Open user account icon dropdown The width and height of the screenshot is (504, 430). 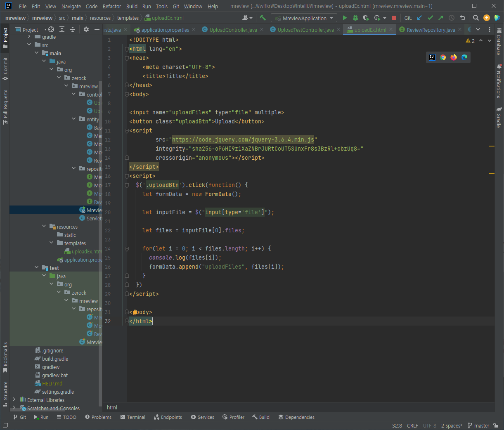[247, 18]
